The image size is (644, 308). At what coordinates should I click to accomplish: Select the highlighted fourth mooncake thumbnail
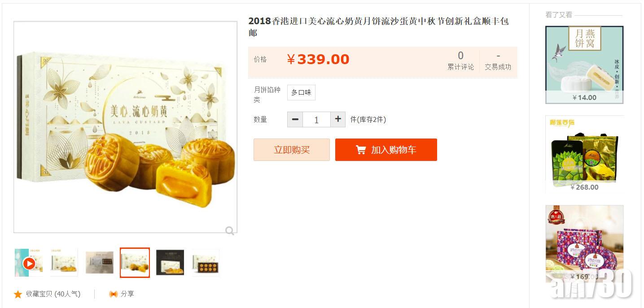coord(135,263)
